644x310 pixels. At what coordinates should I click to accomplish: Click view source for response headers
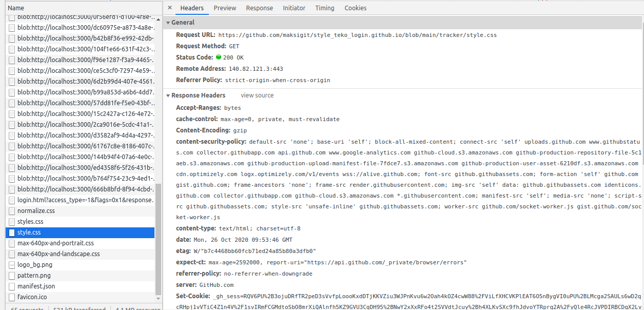257,95
